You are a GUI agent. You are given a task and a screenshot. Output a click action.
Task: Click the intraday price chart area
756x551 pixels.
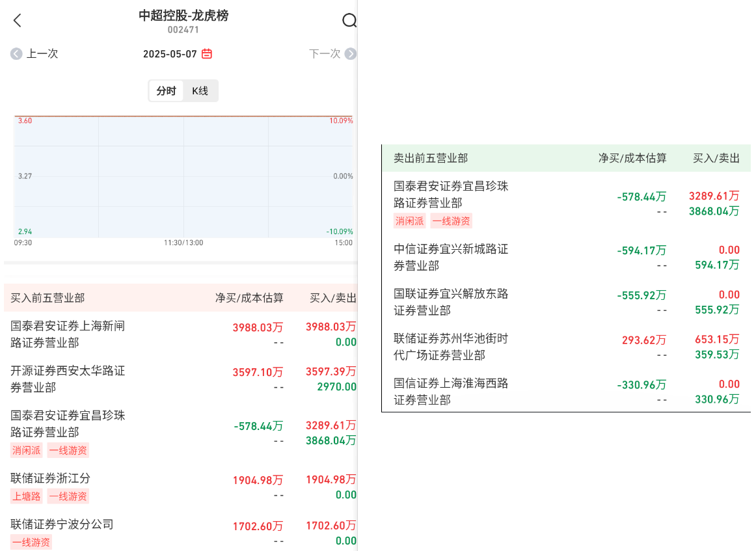[x=183, y=177]
